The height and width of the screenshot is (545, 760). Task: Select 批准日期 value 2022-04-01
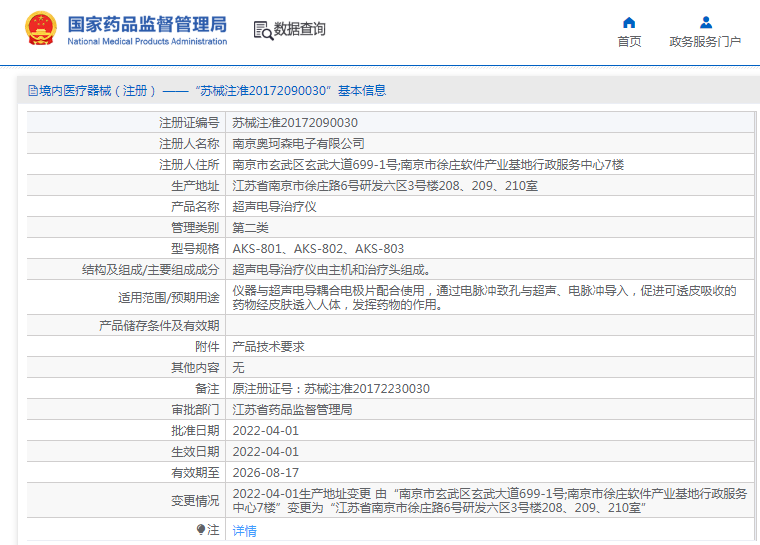[266, 431]
